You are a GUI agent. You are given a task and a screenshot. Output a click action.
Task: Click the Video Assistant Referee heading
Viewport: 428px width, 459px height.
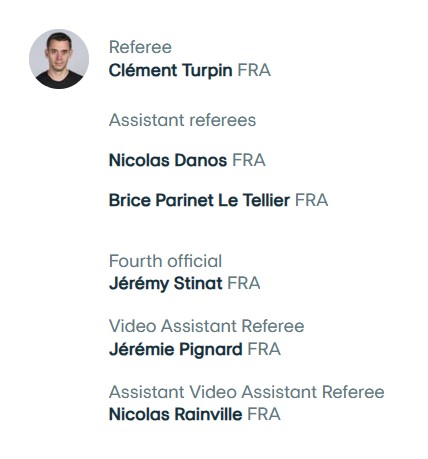point(207,326)
